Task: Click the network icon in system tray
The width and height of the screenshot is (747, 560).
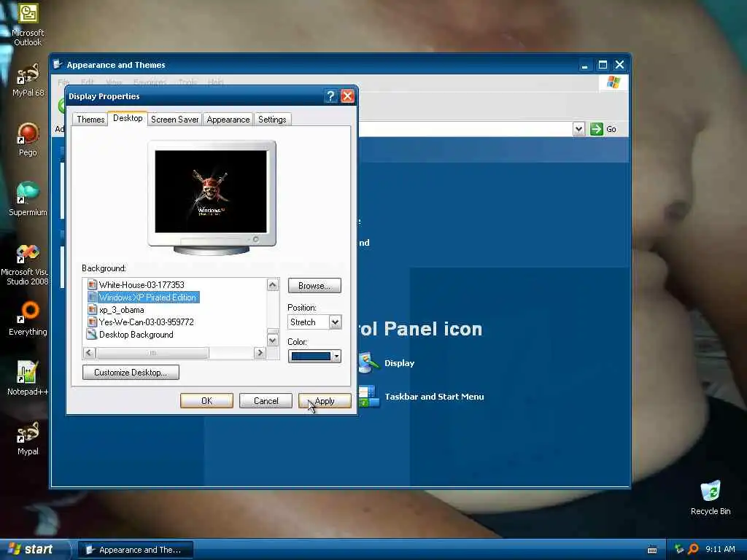Action: click(x=679, y=549)
